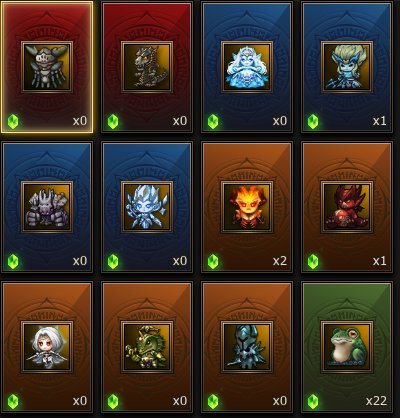
Task: Click the dark dragon lizard portrait
Action: (x=147, y=67)
